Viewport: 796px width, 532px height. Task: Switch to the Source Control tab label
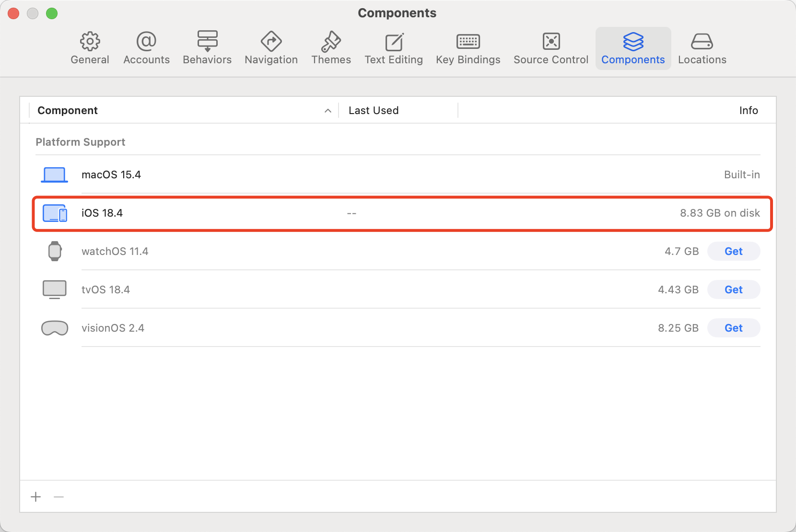pyautogui.click(x=551, y=60)
